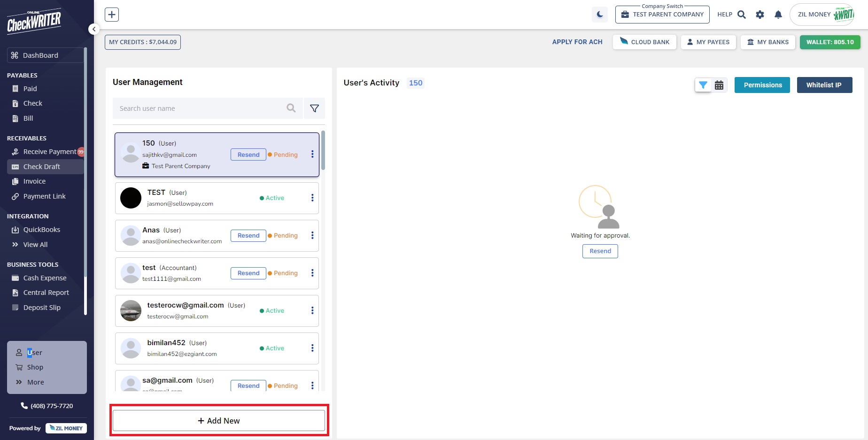Open Check Draft in sidebar
Viewport: 868px width, 440px height.
(41, 167)
